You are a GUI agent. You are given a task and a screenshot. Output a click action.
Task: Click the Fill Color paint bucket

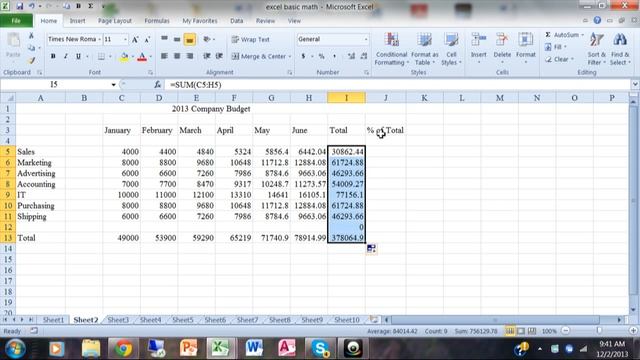124,57
